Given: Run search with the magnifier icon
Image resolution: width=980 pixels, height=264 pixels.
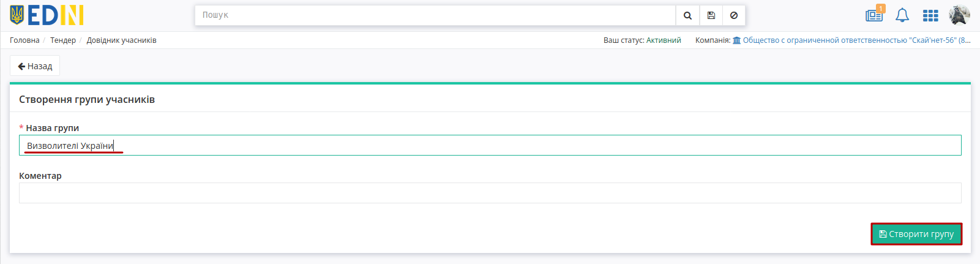Looking at the screenshot, I should 687,15.
